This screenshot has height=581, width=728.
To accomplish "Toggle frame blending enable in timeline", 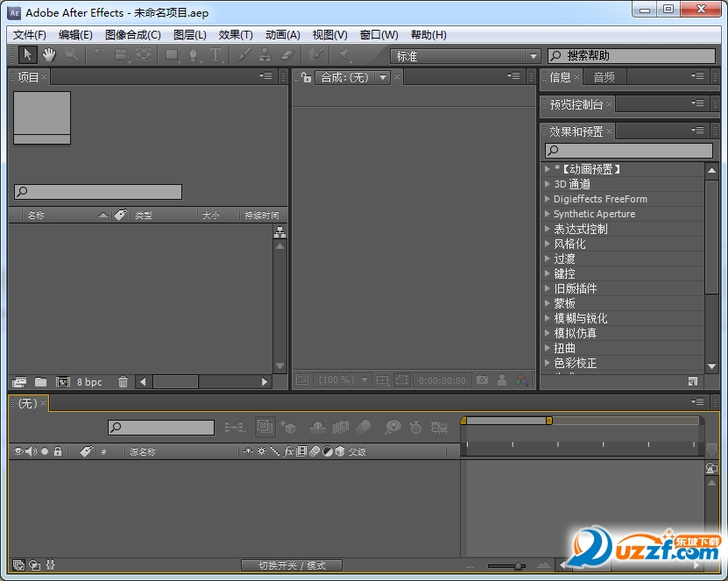I will point(341,427).
